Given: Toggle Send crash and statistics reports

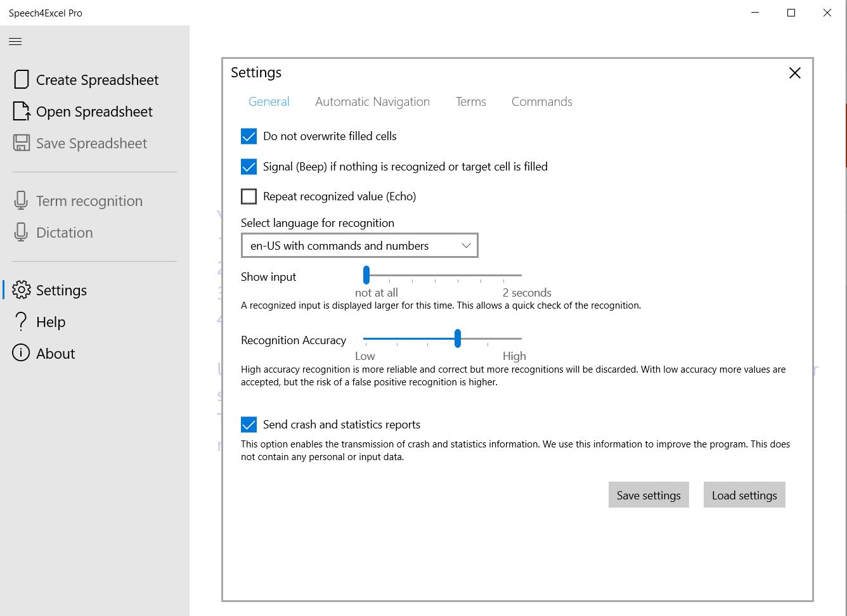Looking at the screenshot, I should [x=249, y=425].
